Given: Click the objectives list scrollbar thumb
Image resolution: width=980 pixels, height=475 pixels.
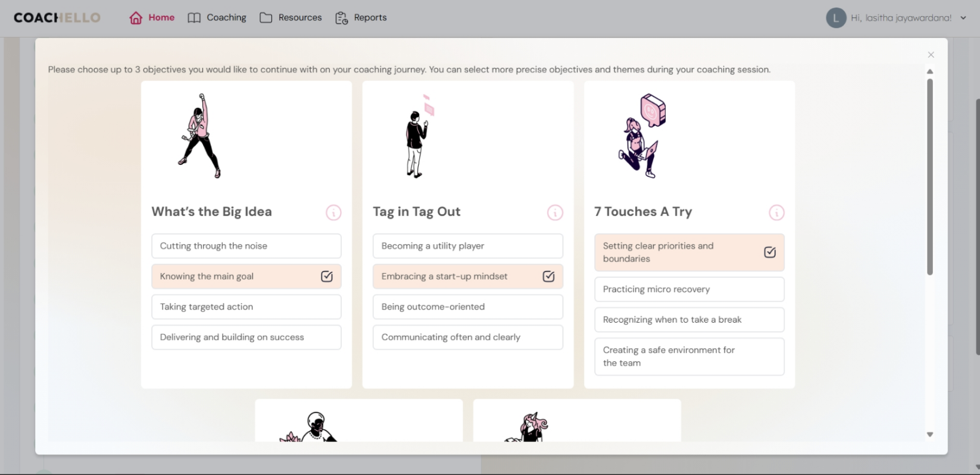Looking at the screenshot, I should pos(929,177).
